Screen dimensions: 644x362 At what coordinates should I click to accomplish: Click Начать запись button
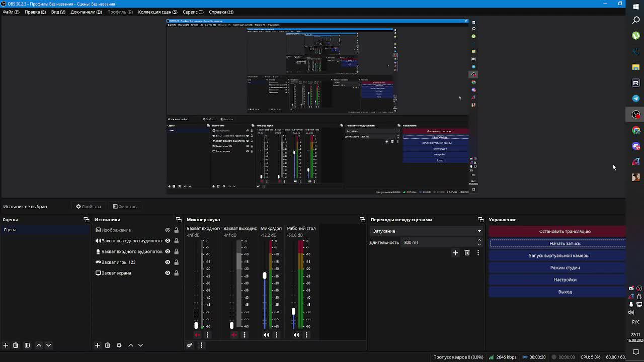pyautogui.click(x=557, y=243)
